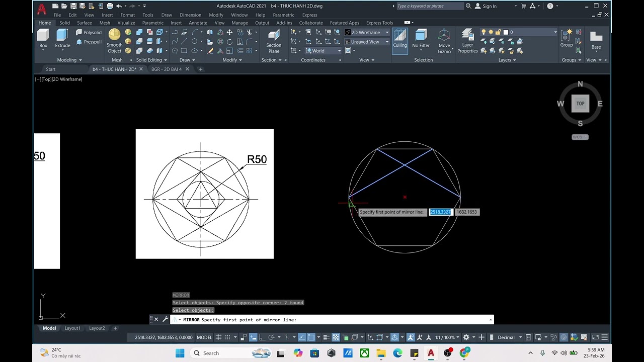Screen dimensions: 644x362
Task: Toggle transparency display in status bar
Action: pos(336,337)
